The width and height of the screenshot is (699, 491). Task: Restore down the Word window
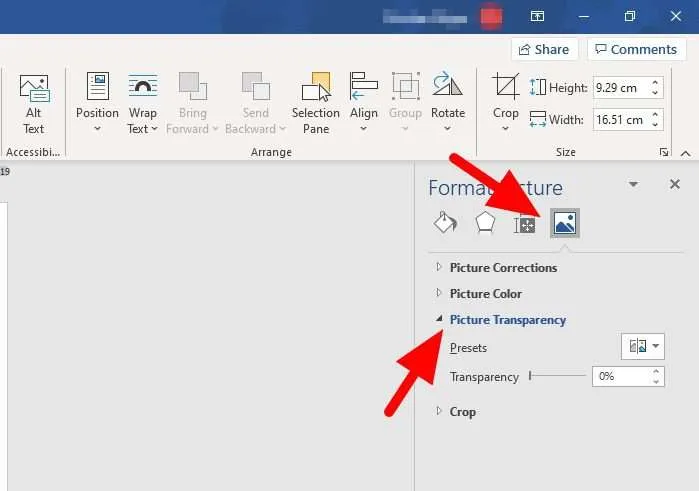tap(629, 17)
